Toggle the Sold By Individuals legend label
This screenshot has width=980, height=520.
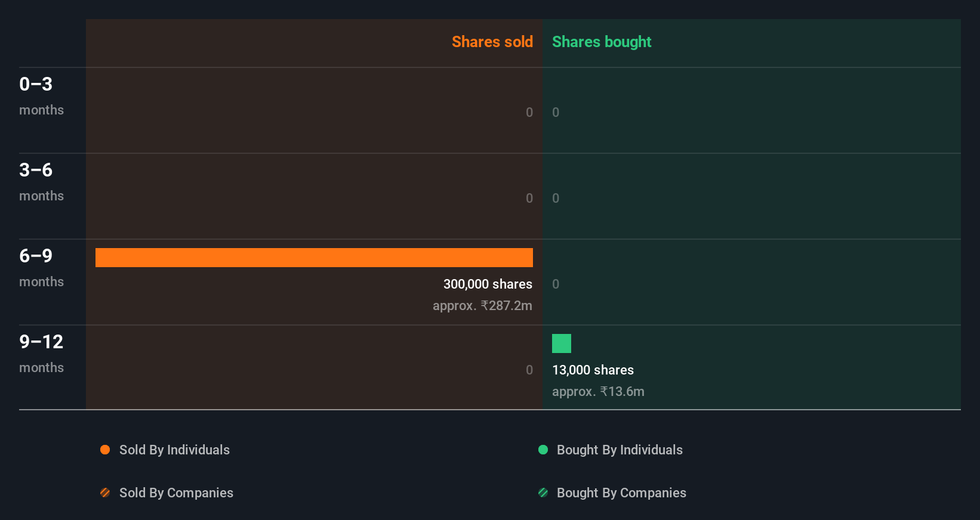(174, 450)
